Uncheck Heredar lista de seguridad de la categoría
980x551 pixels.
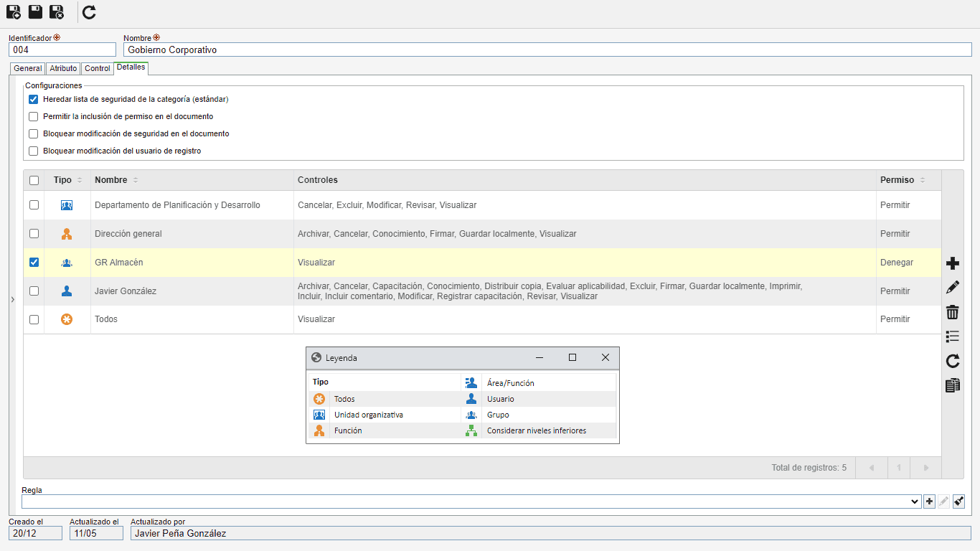33,100
